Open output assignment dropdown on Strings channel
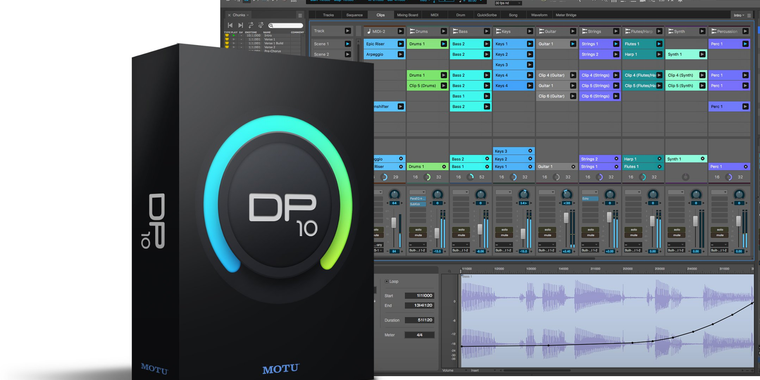This screenshot has height=380, width=760. [x=590, y=251]
